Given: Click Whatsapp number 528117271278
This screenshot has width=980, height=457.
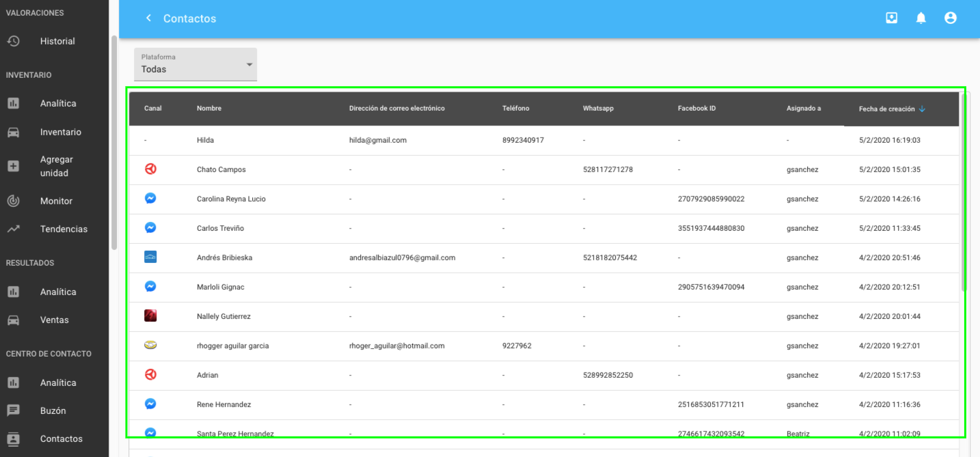Looking at the screenshot, I should pyautogui.click(x=608, y=169).
